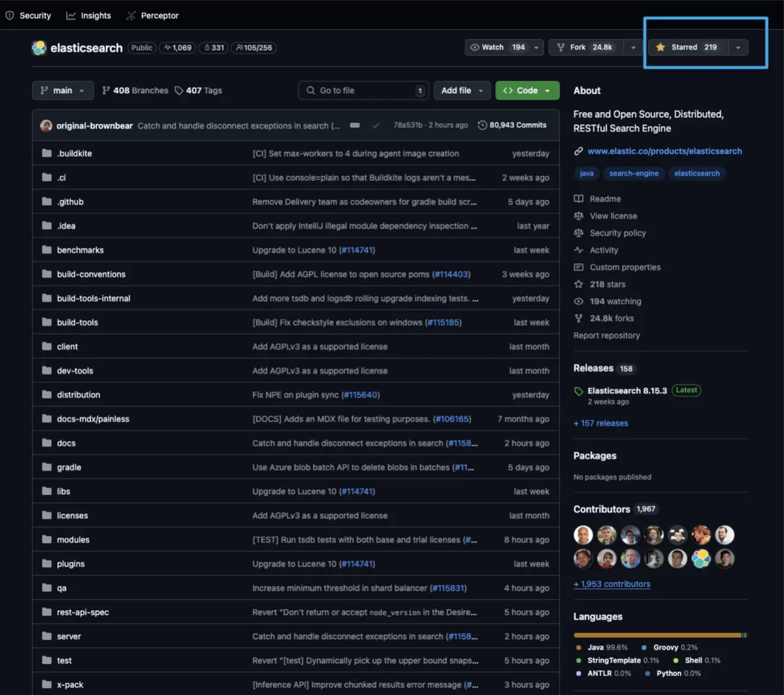
Task: Click the 1,069 activity pulse badge
Action: tap(177, 48)
